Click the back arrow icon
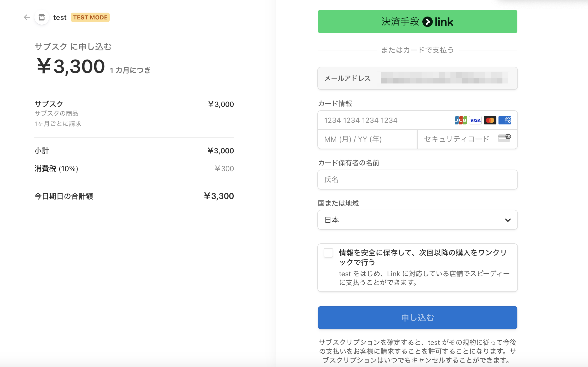 [x=27, y=17]
